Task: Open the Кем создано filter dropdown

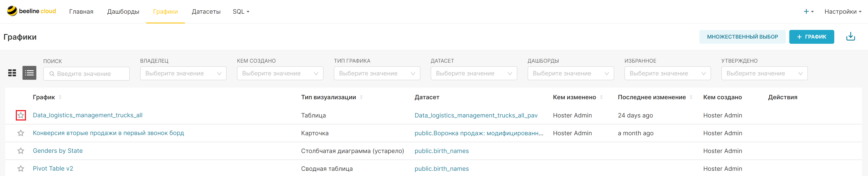Action: [x=280, y=73]
